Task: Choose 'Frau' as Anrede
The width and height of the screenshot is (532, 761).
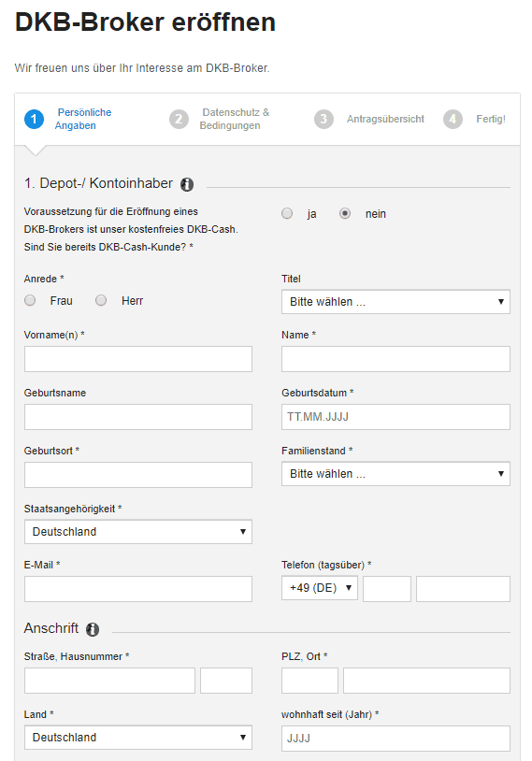Action: click(30, 300)
